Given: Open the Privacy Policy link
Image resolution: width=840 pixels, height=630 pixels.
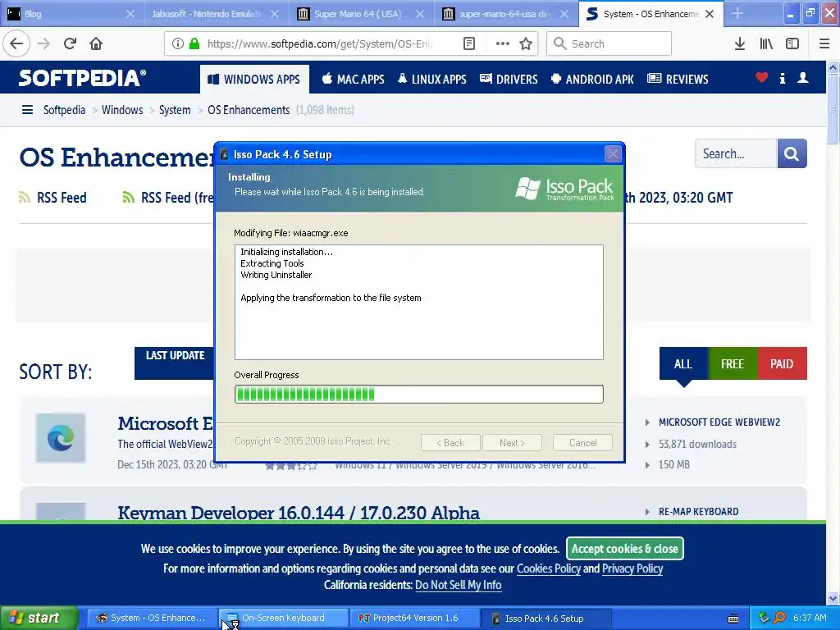Looking at the screenshot, I should (x=632, y=568).
